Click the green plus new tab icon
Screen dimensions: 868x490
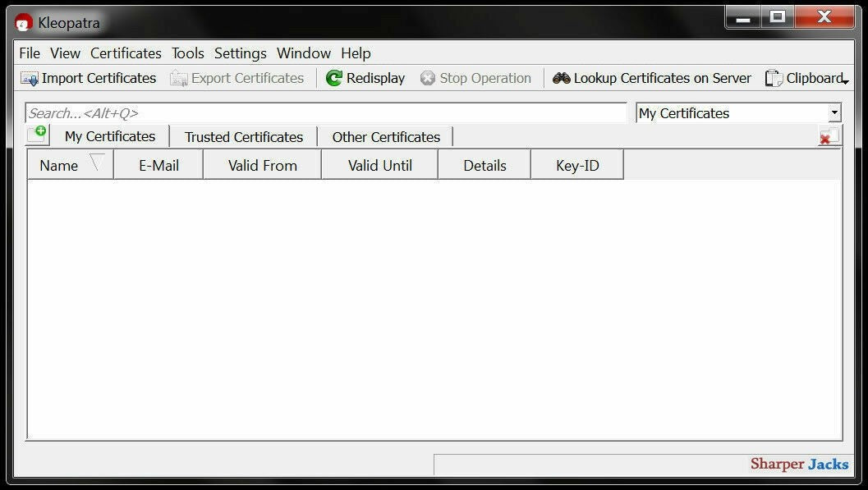[x=37, y=134]
